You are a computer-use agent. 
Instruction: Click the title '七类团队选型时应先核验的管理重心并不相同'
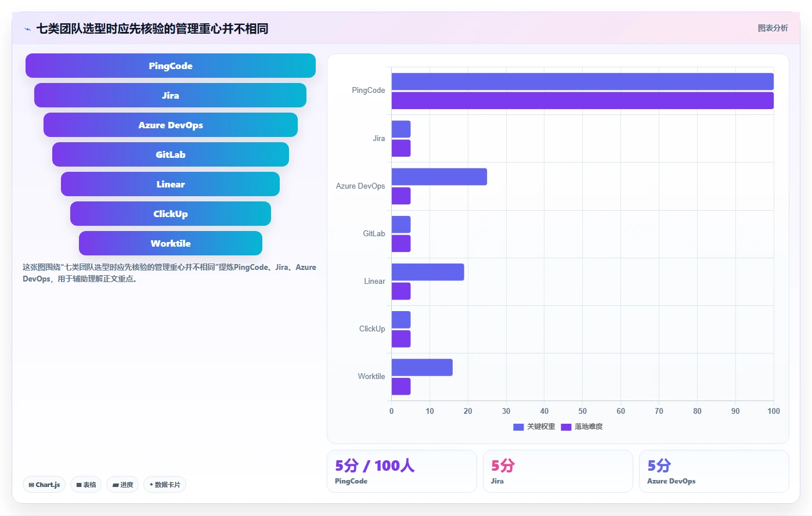pos(152,29)
